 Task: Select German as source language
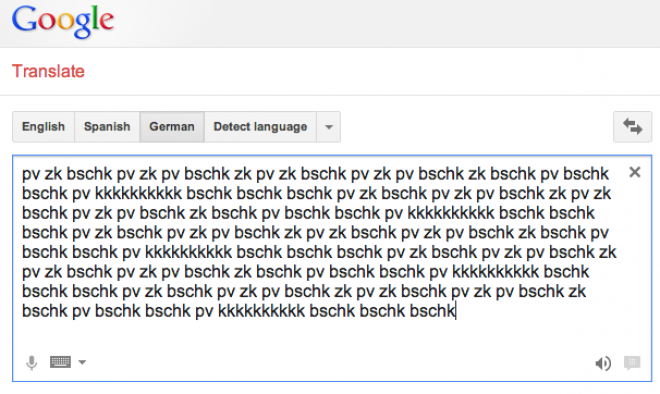[x=172, y=127]
